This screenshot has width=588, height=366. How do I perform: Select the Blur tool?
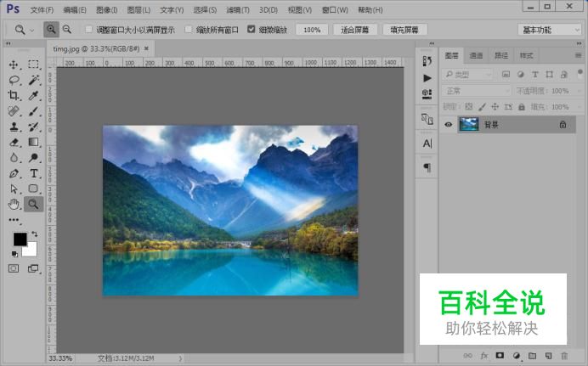[14, 158]
